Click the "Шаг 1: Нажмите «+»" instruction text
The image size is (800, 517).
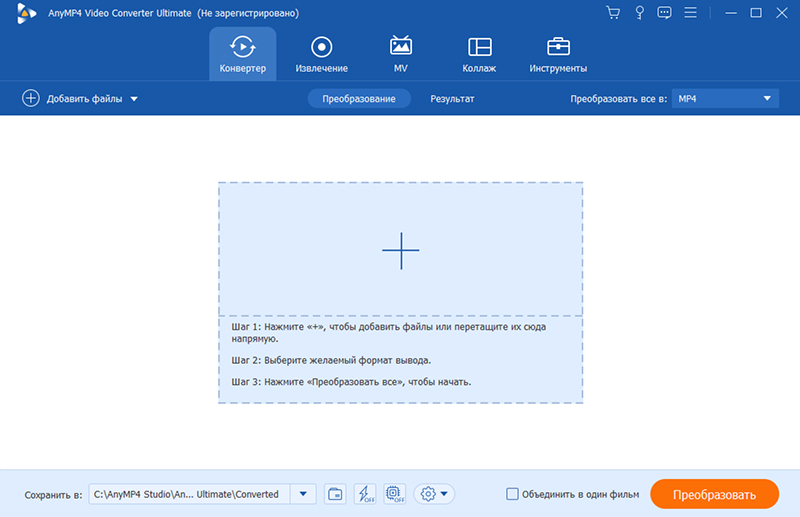click(x=389, y=333)
